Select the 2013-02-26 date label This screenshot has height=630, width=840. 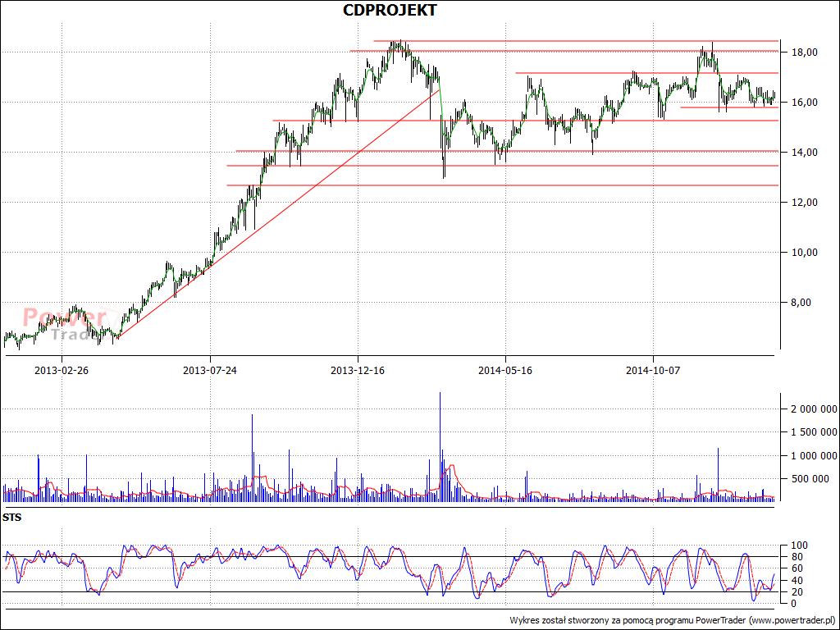pos(62,370)
